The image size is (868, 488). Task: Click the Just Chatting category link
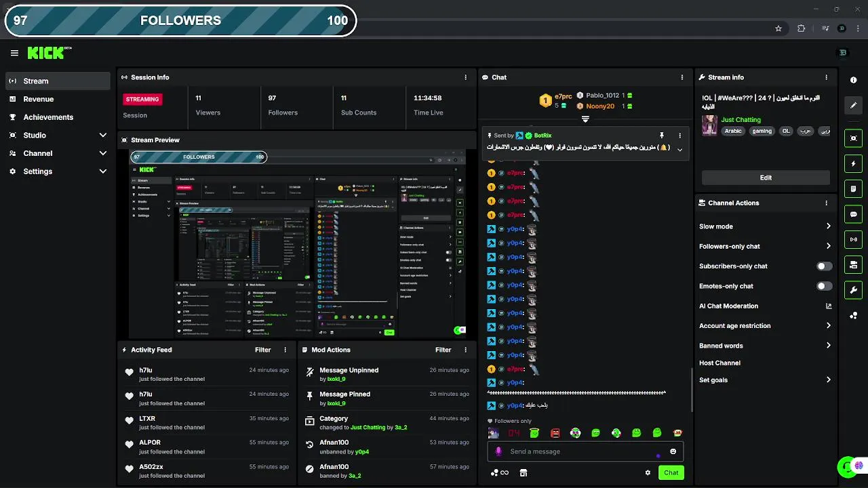coord(741,120)
